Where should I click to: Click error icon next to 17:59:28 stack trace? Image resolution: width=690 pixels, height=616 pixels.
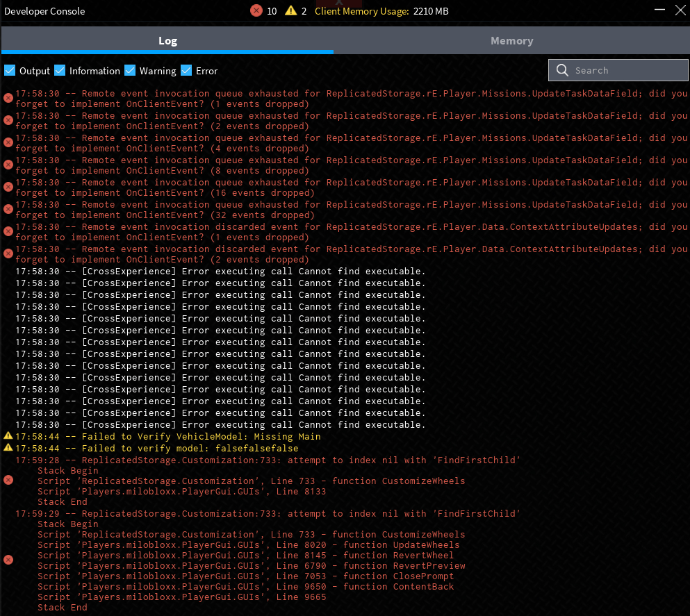8,480
